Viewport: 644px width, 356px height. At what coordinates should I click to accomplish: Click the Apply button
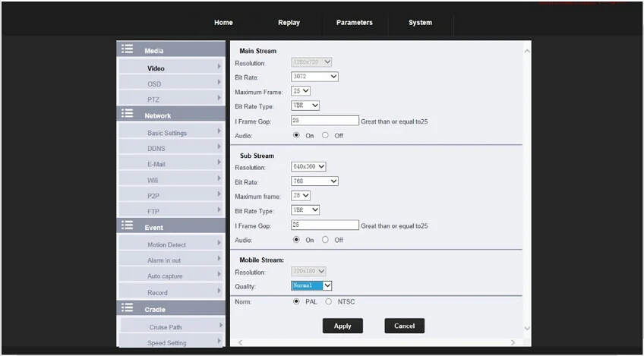point(343,326)
